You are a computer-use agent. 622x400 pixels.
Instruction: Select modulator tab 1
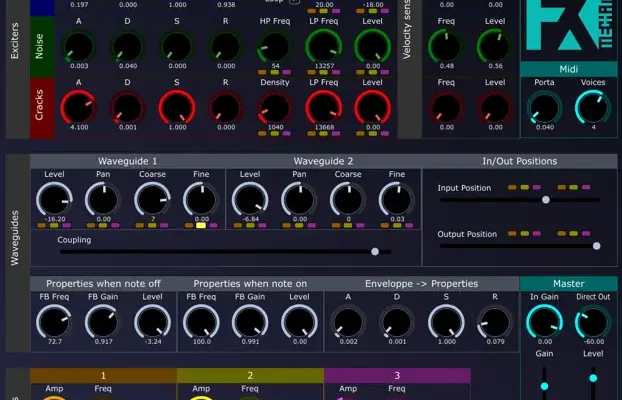(104, 375)
